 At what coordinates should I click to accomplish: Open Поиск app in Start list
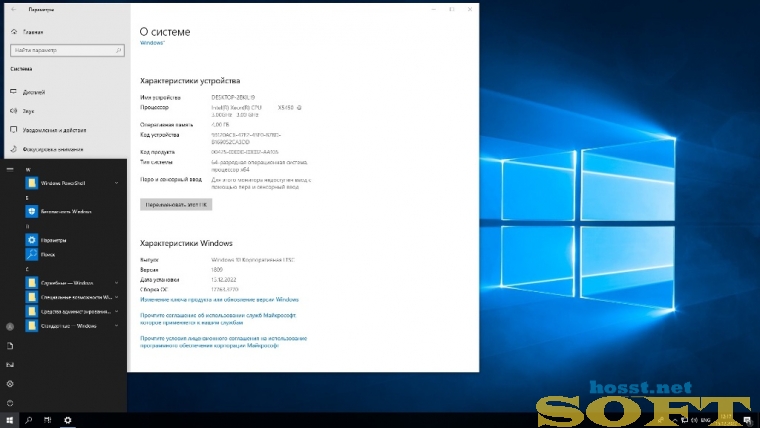point(32,254)
